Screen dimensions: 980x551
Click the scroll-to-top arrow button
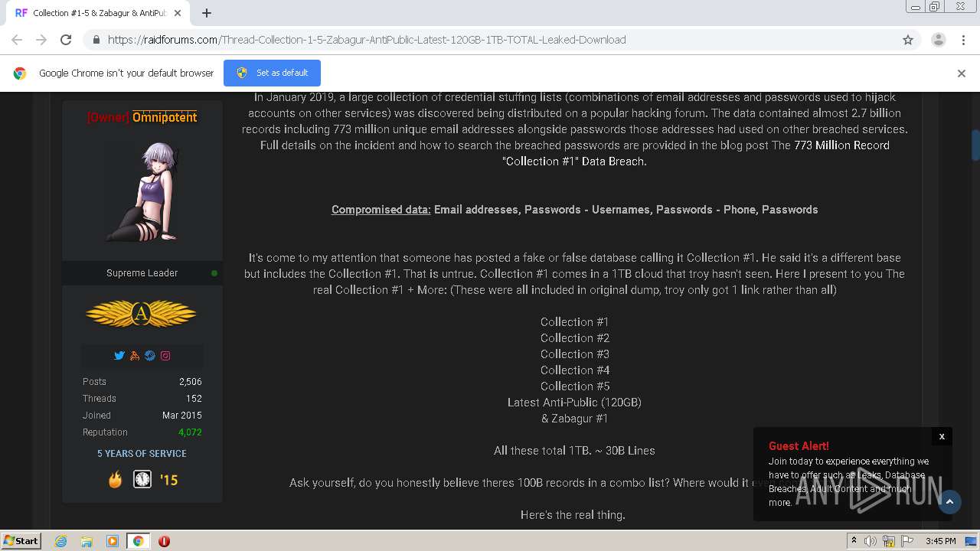pyautogui.click(x=949, y=502)
